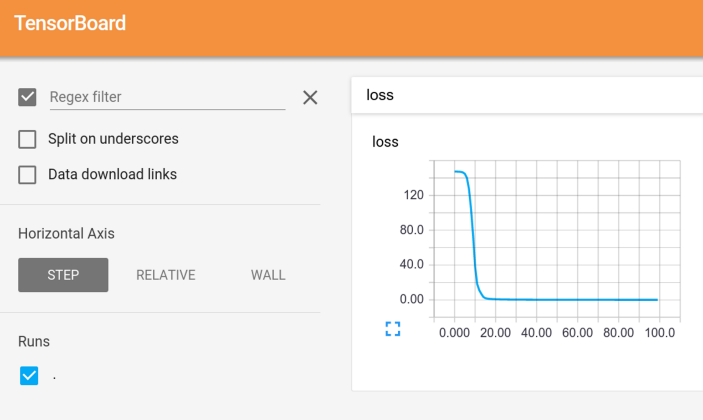The image size is (703, 420).
Task: Clear the regex filter with X icon
Action: 310,97
